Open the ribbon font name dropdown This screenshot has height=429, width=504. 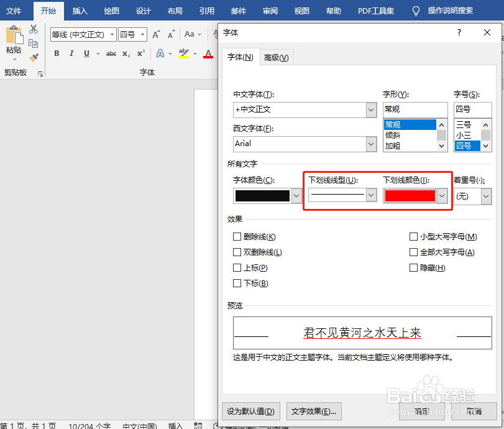tap(112, 34)
